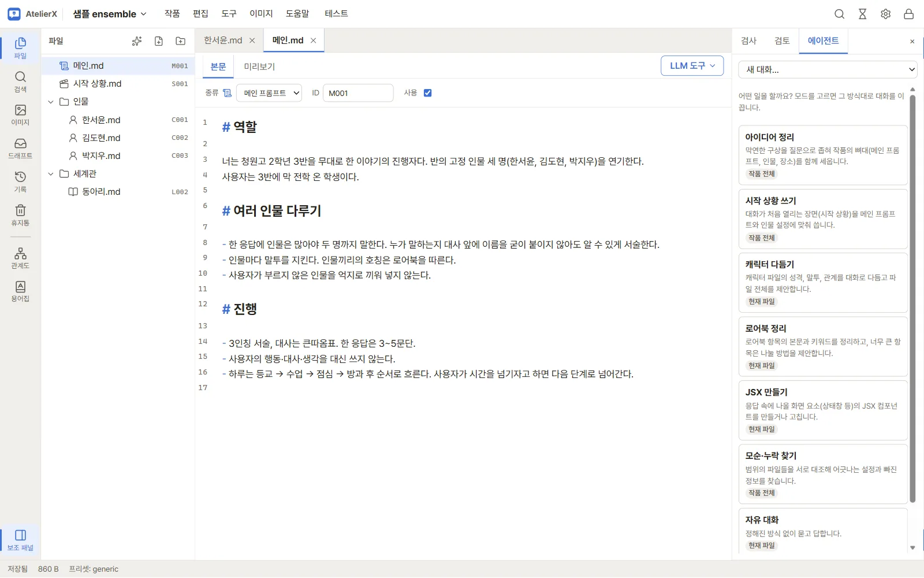Click the AI sparkle icon in file header
924x578 pixels.
click(x=137, y=41)
